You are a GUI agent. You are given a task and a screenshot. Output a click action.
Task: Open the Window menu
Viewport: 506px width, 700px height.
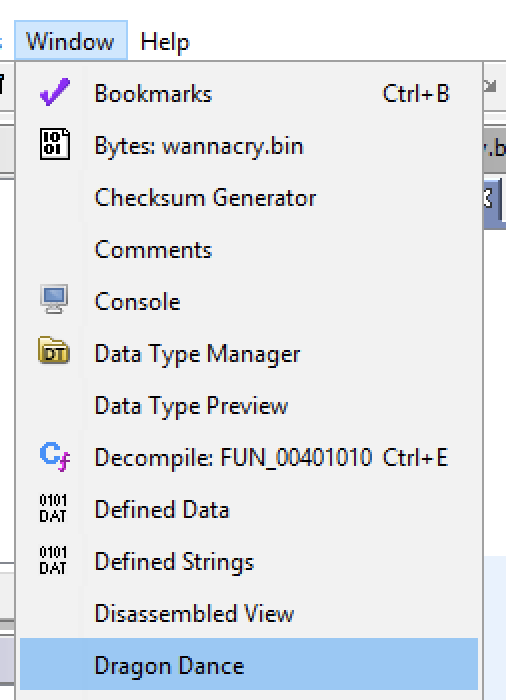pyautogui.click(x=71, y=41)
